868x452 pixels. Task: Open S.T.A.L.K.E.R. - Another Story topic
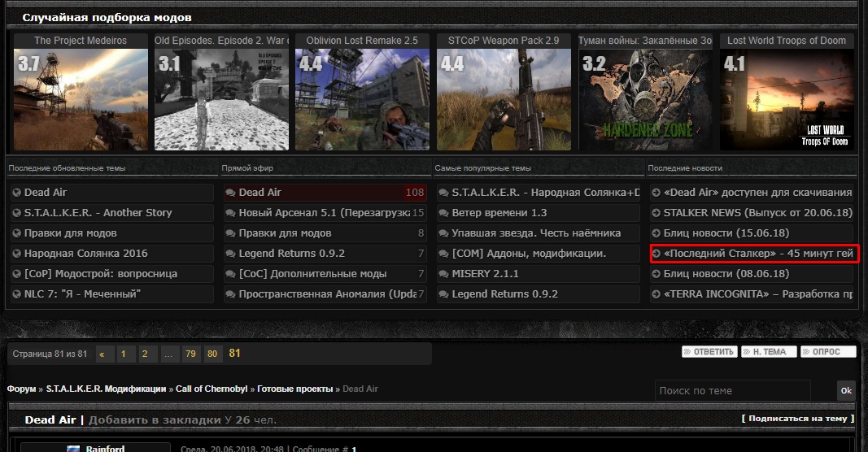click(x=98, y=212)
